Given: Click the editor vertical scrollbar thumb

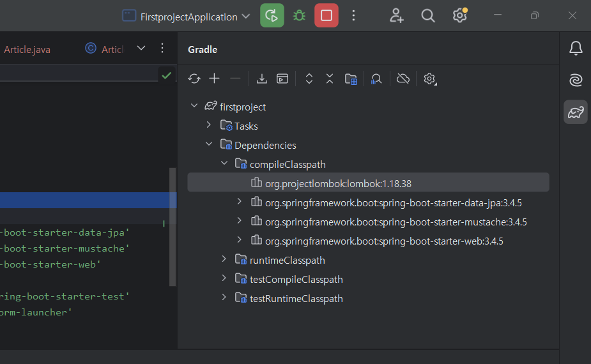Looking at the screenshot, I should [x=173, y=227].
